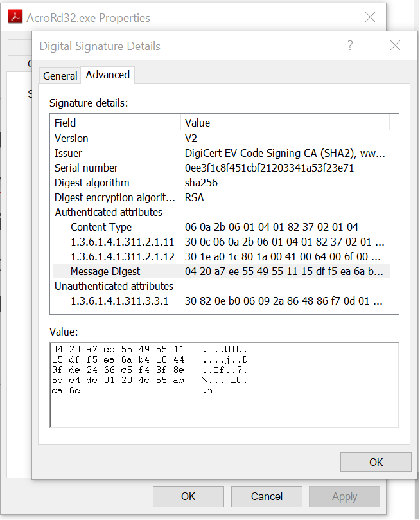The image size is (420, 520).
Task: Click the sha256 value
Action: coord(201,183)
